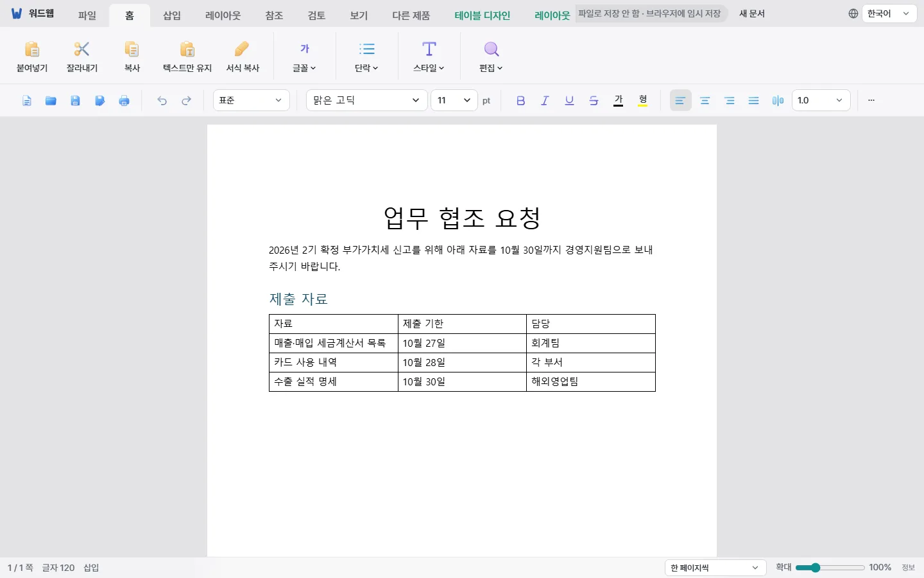Expand the 한국어 language selector

point(889,13)
